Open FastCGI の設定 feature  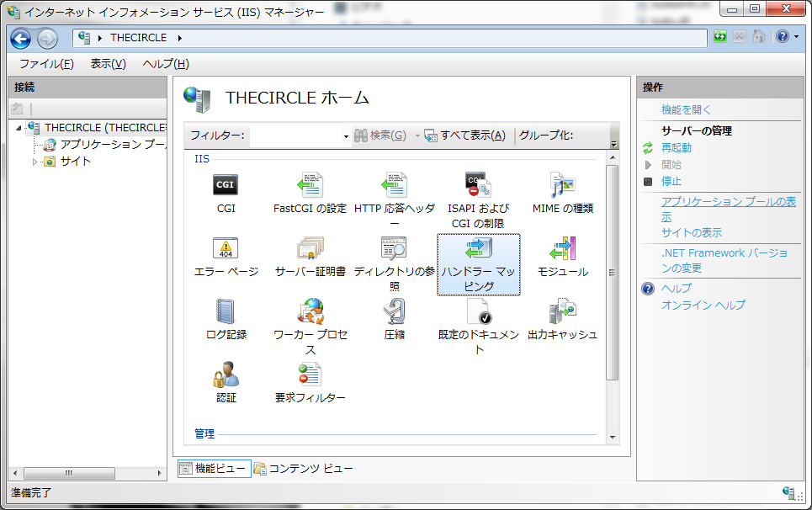(x=310, y=193)
